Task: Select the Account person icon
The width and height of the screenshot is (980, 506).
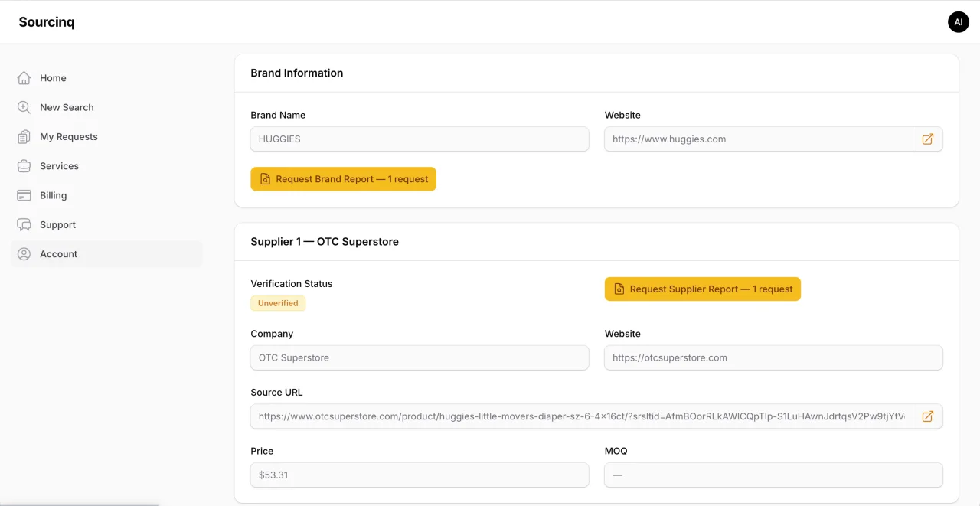Action: [24, 253]
